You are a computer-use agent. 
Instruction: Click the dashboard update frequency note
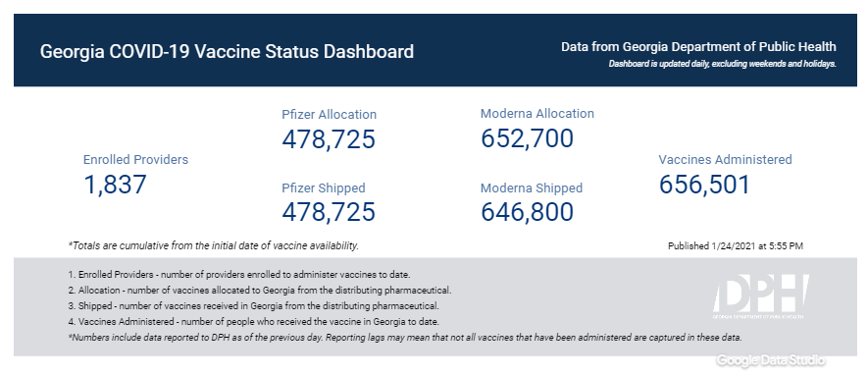point(723,64)
